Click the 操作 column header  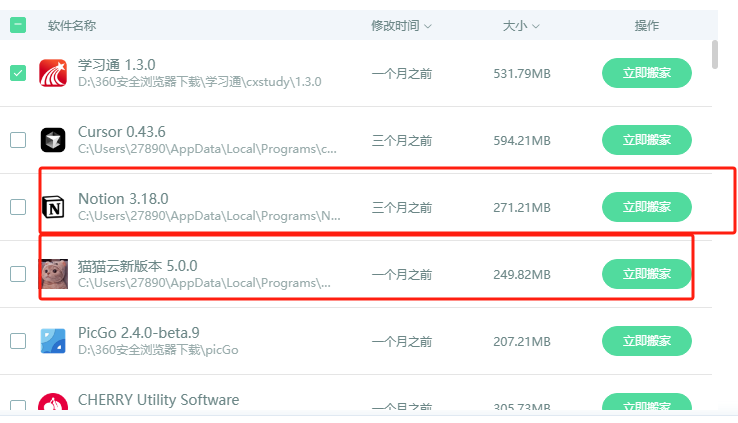coord(647,25)
